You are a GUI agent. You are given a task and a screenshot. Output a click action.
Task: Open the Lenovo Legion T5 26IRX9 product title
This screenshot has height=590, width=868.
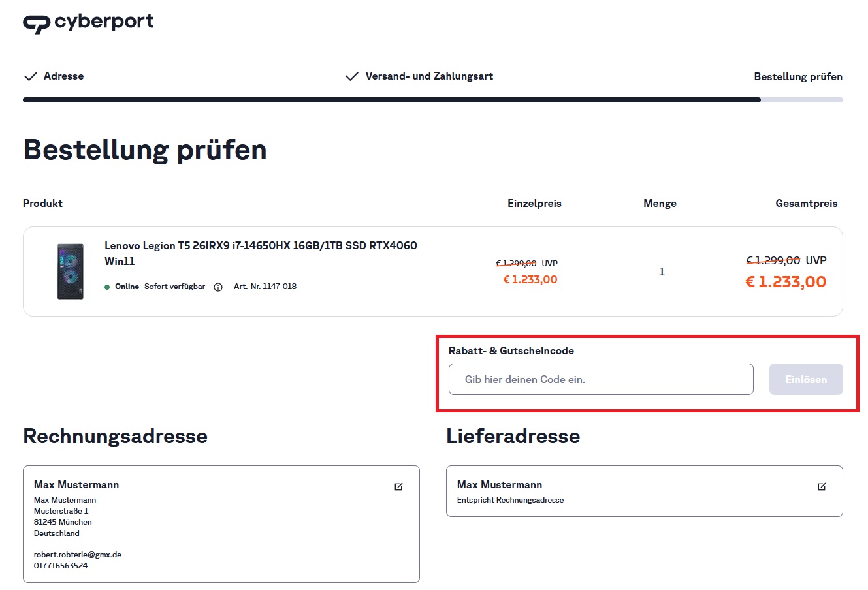261,253
